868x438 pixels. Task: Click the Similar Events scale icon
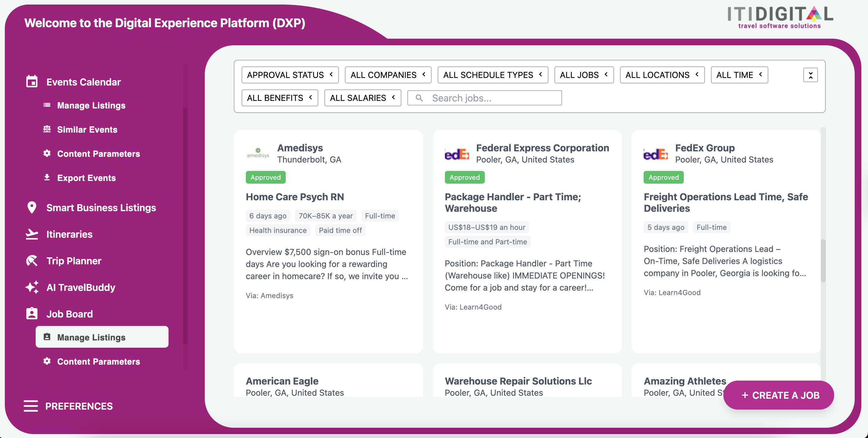pyautogui.click(x=47, y=129)
